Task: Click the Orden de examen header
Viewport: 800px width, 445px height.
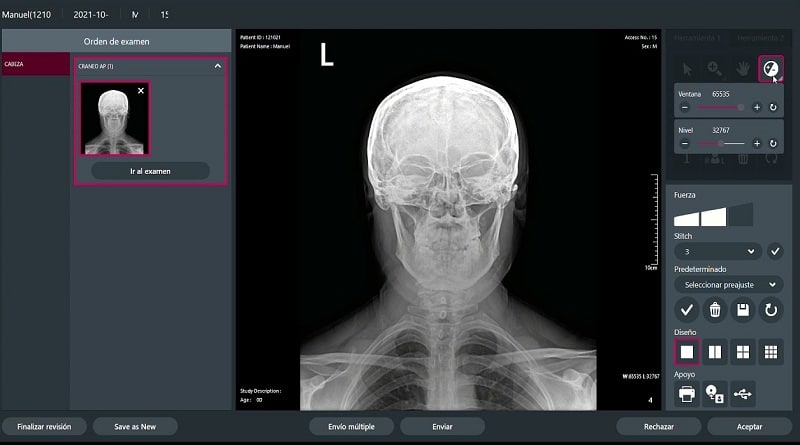Action: [x=117, y=42]
